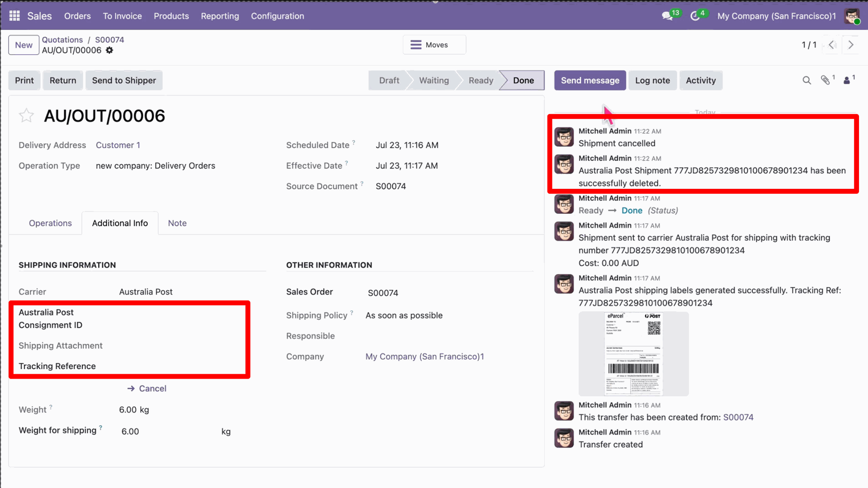Open the Australia Post shipping label thumbnail
This screenshot has height=488, width=868.
633,354
